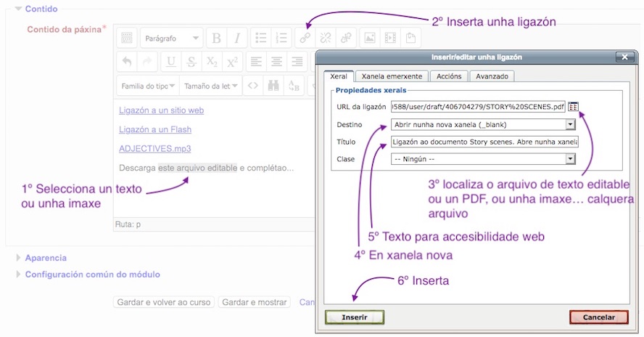Click the insert link chain icon

point(305,38)
